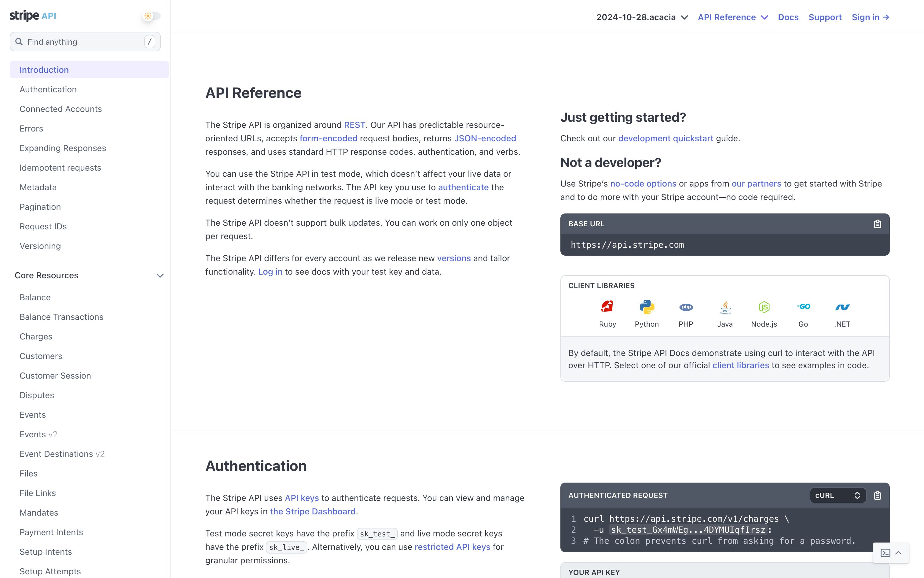Click the https://api.stripe.com base URL text

click(627, 245)
